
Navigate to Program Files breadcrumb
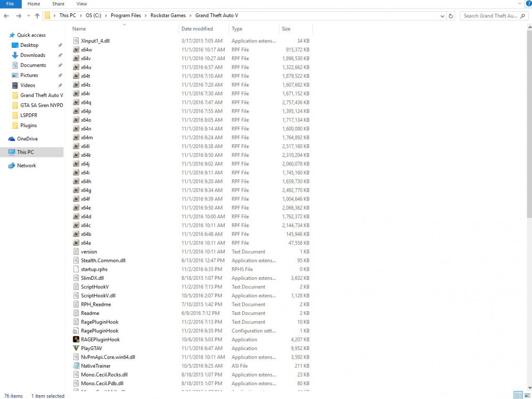coord(126,15)
